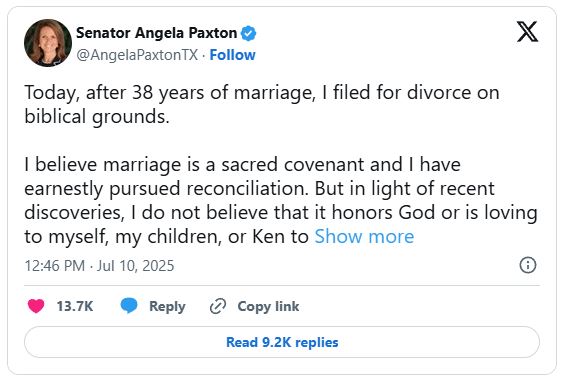Click the 'filed for divorce' opening paragraph

[262, 104]
